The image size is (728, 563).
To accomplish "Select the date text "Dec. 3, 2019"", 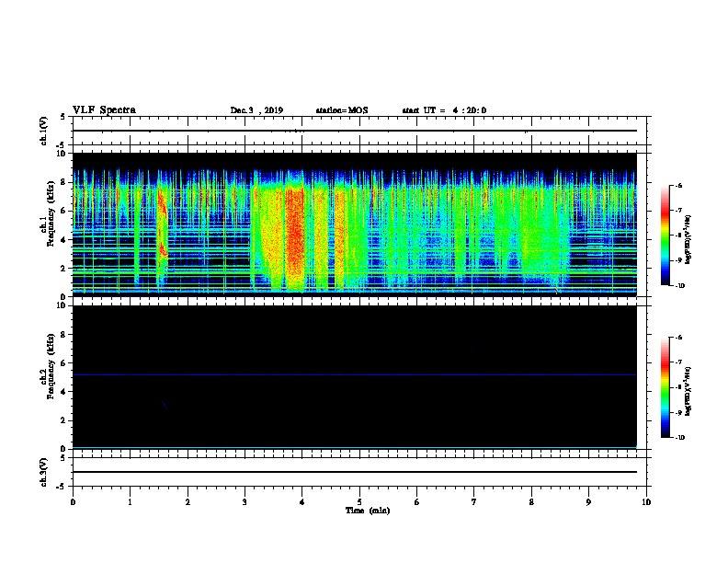I will pyautogui.click(x=256, y=110).
